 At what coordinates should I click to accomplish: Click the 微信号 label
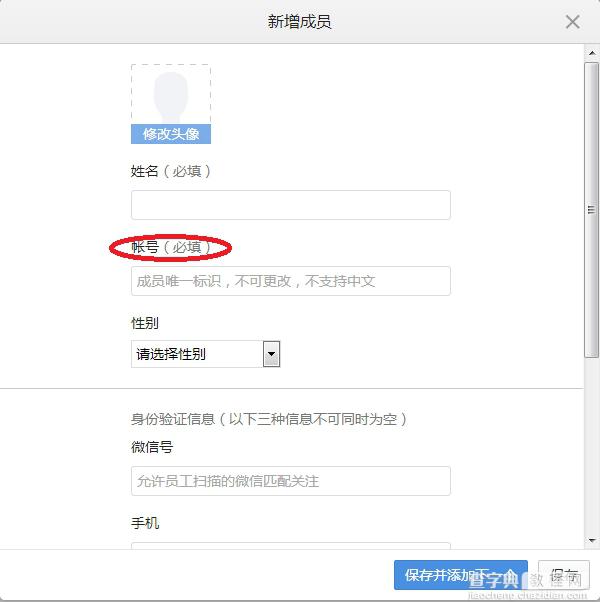(x=152, y=447)
